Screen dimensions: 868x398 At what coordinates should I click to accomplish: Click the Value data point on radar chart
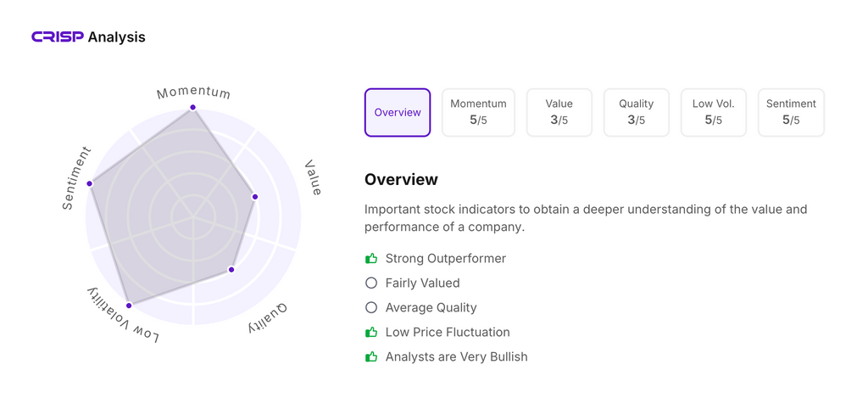[x=255, y=197]
